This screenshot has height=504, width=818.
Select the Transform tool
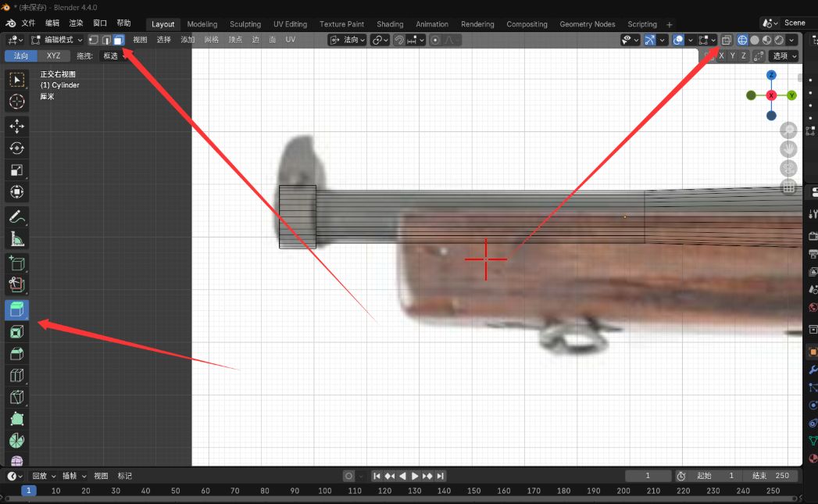pyautogui.click(x=16, y=192)
